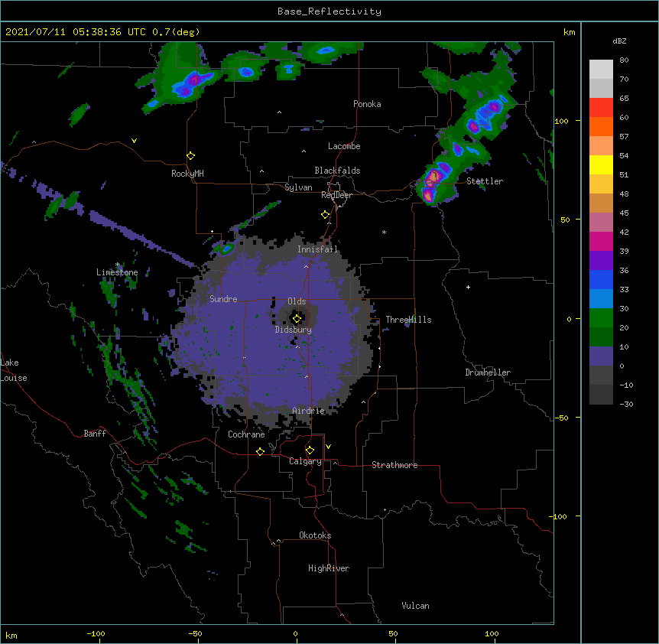Pick the yellow 54 dBZ legend swatch
This screenshot has width=659, height=644.
coord(601,164)
